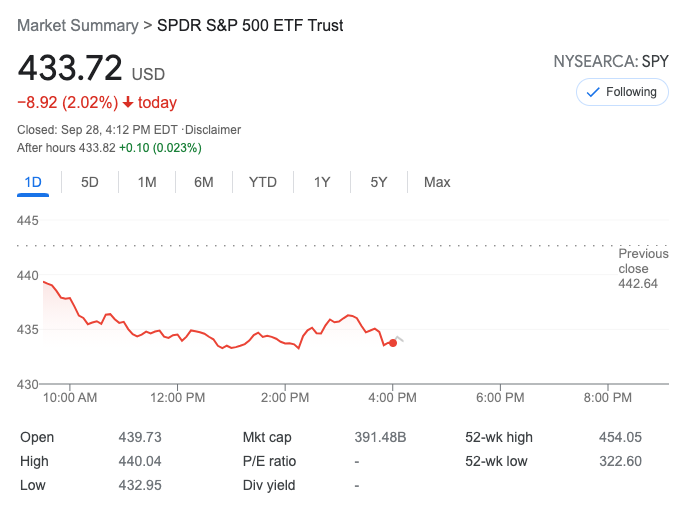Toggle the Following button
This screenshot has width=686, height=509.
[622, 92]
